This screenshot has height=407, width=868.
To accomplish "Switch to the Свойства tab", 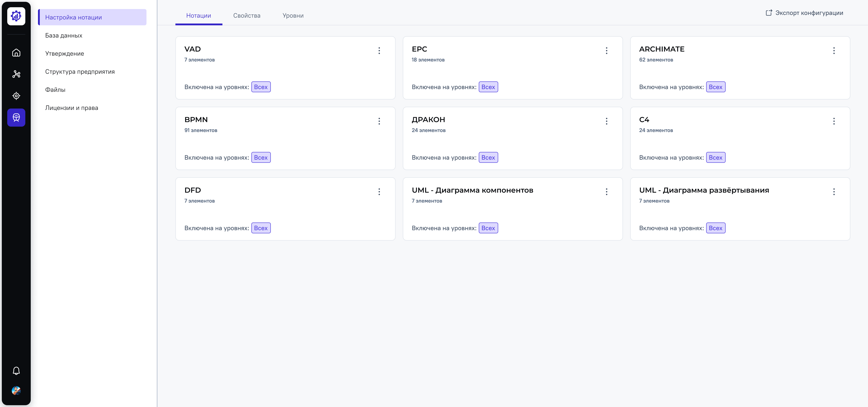I will [247, 16].
